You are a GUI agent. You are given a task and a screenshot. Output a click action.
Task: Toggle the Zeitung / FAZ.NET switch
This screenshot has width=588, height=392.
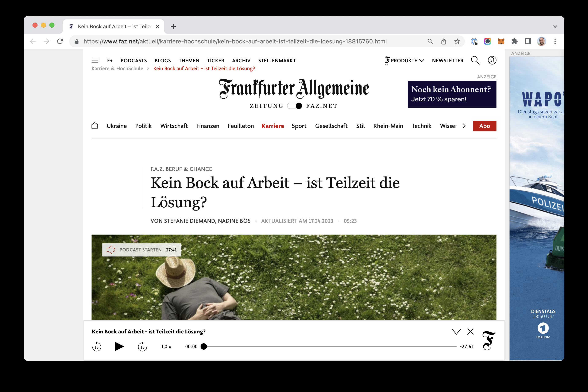pyautogui.click(x=294, y=106)
